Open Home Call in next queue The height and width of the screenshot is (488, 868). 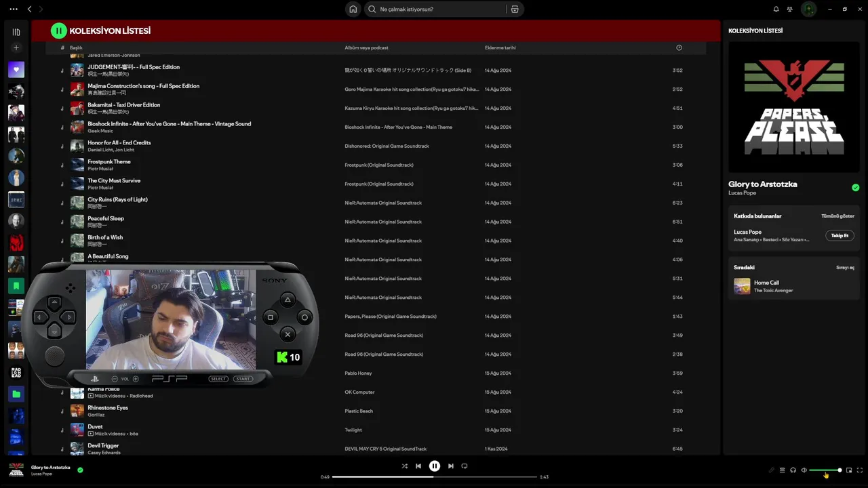[766, 283]
